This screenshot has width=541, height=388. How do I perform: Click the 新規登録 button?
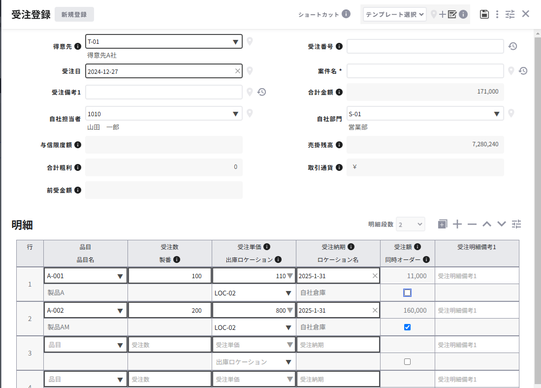(x=74, y=14)
